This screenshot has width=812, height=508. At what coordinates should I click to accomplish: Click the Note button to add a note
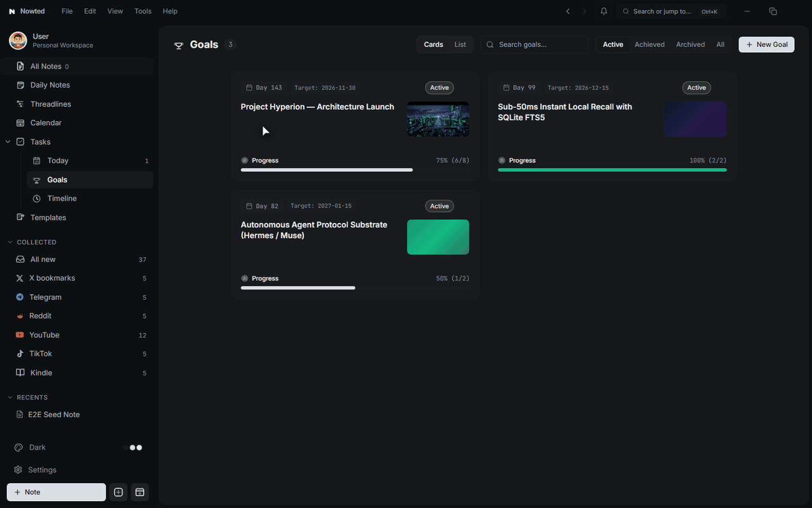56,492
